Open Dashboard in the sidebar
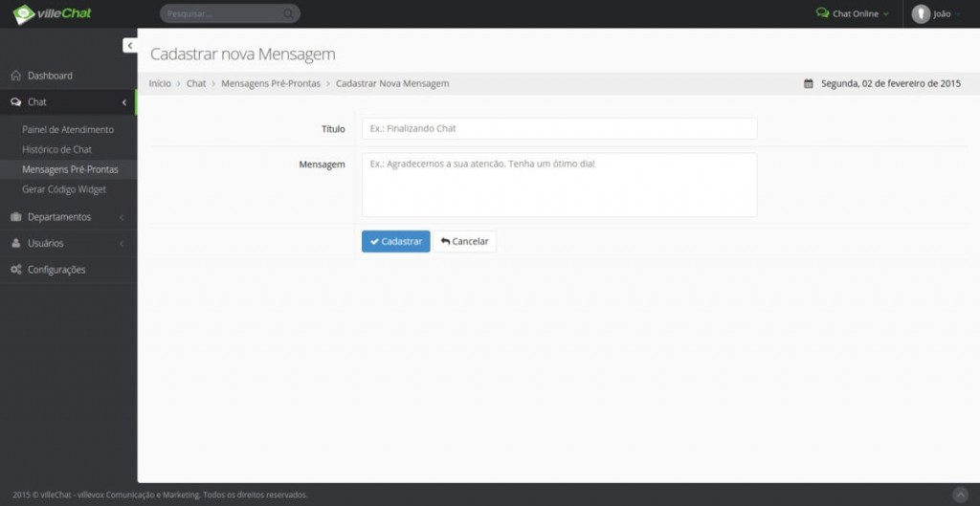Image resolution: width=980 pixels, height=506 pixels. coord(68,76)
